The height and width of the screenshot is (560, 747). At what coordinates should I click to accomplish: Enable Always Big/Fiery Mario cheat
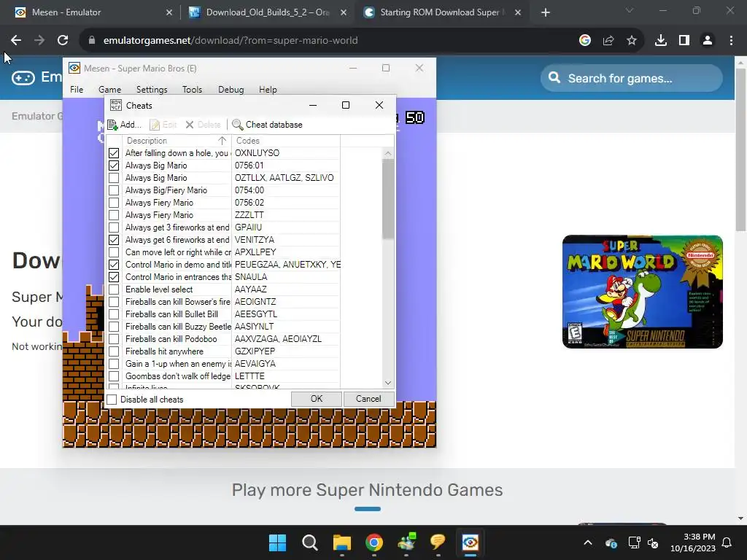(x=114, y=190)
